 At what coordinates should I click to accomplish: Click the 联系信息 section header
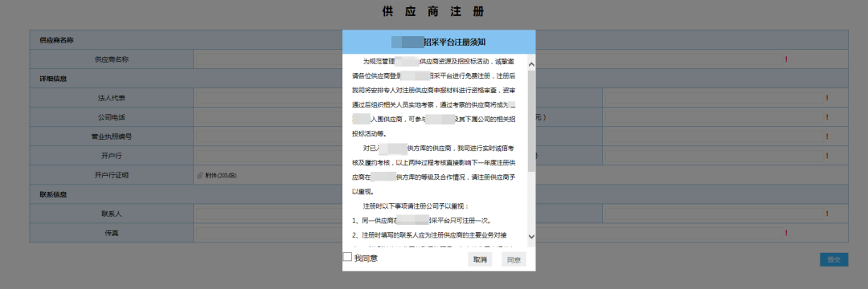[53, 194]
